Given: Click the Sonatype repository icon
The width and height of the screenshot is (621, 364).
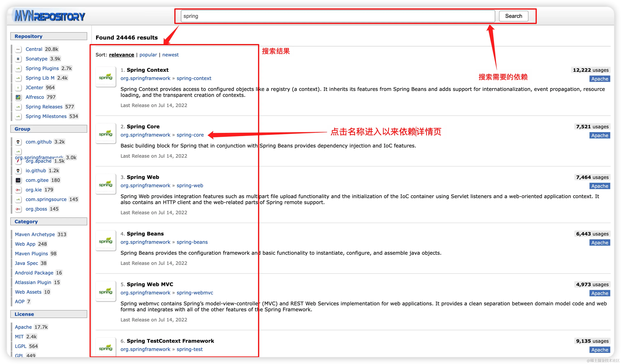Looking at the screenshot, I should click(x=18, y=59).
